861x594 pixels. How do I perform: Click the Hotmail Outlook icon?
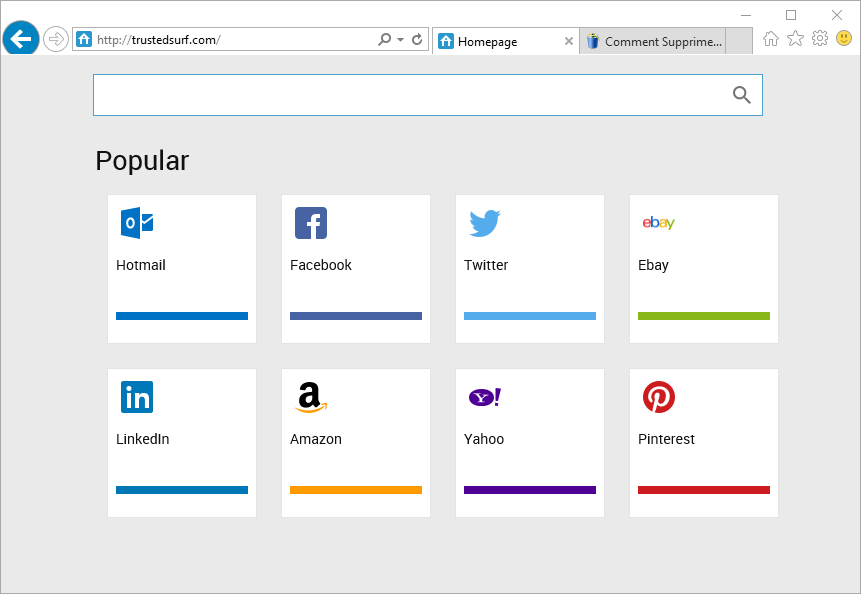pos(137,223)
